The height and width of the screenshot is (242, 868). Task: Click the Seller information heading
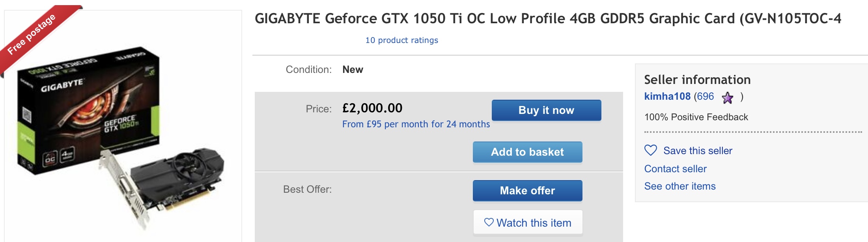click(697, 80)
